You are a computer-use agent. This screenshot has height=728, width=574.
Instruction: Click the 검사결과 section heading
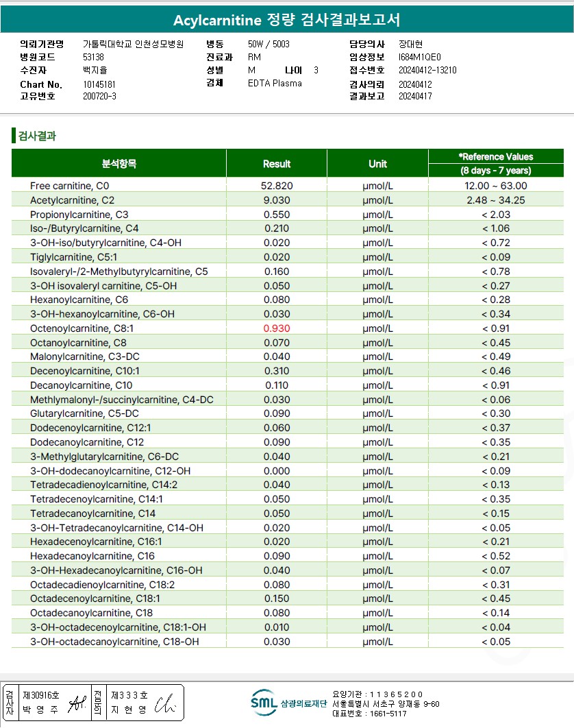(37, 136)
